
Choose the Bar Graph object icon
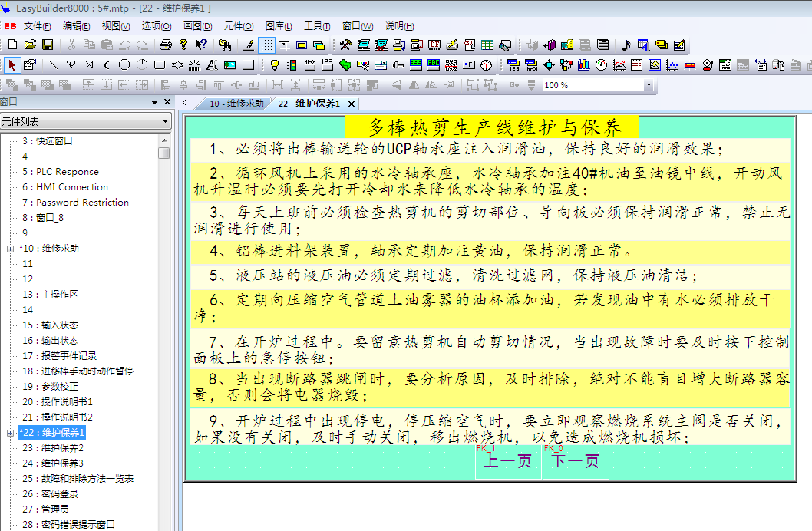(x=584, y=64)
